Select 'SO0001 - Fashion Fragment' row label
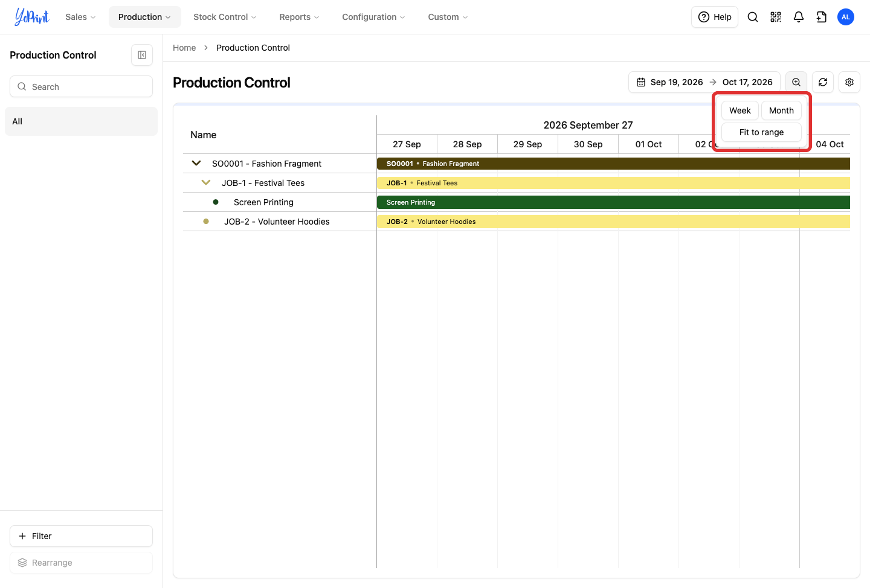 (x=266, y=164)
